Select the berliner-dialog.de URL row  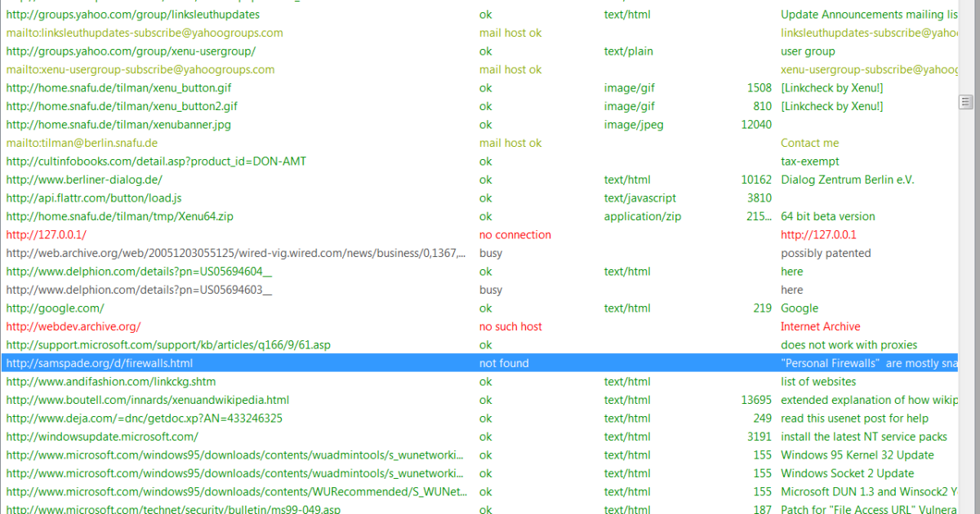point(84,179)
